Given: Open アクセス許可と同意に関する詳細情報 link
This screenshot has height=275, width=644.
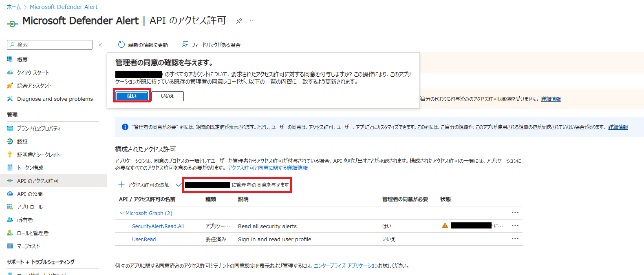Looking at the screenshot, I should click(268, 168).
